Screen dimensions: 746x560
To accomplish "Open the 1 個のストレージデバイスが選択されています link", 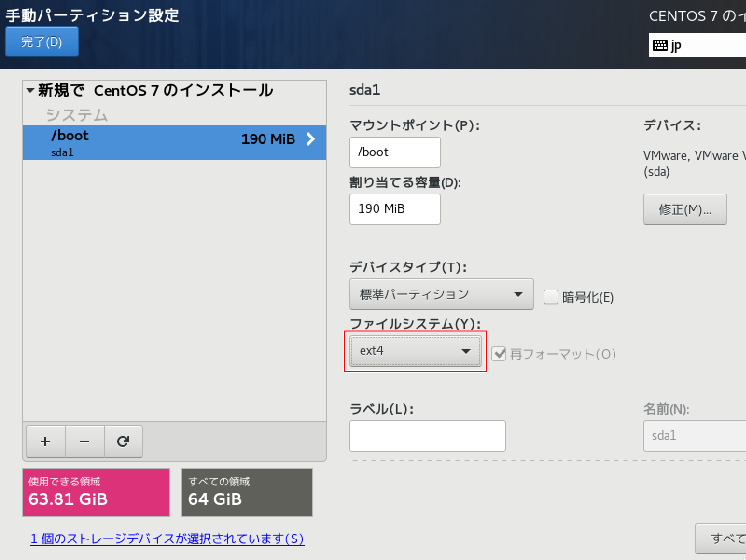I will pos(167,539).
